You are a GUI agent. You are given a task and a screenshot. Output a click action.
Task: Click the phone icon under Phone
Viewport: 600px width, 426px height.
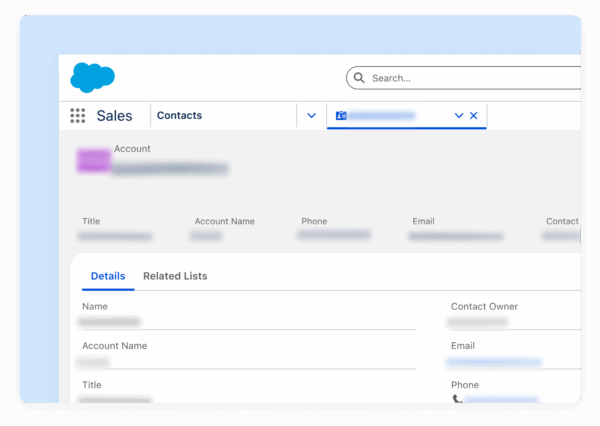click(457, 399)
